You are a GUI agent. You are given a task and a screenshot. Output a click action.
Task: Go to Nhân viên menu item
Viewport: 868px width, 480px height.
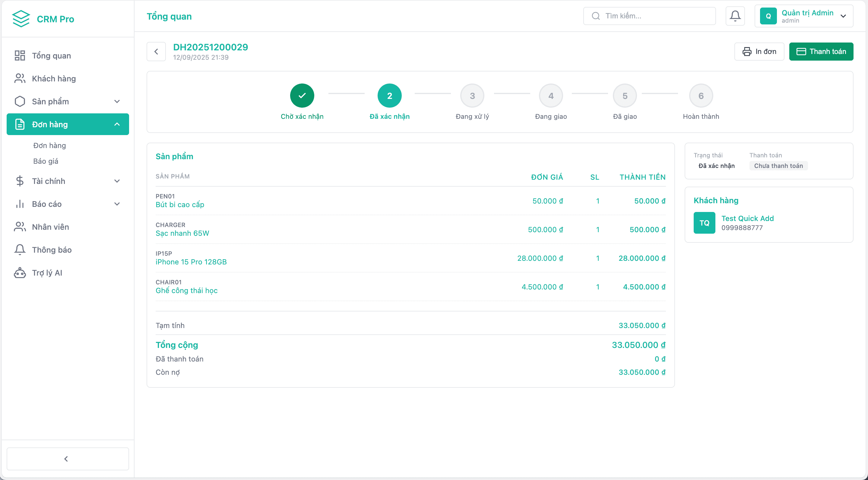coord(51,227)
